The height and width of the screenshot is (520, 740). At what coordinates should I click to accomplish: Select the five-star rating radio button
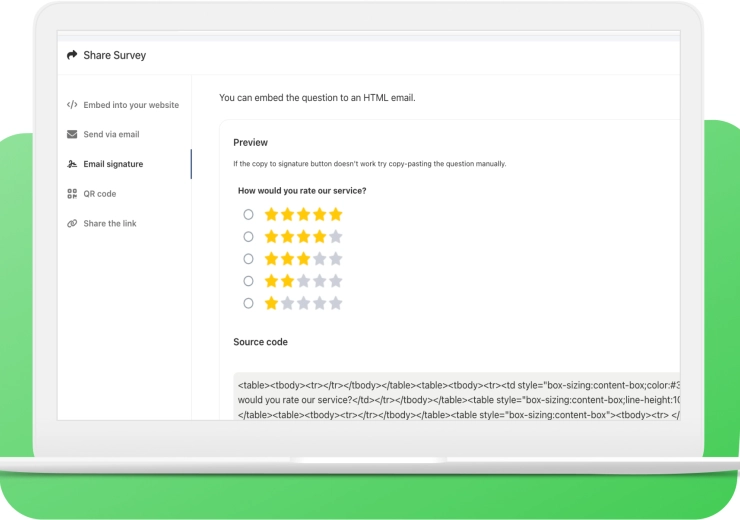click(x=248, y=214)
